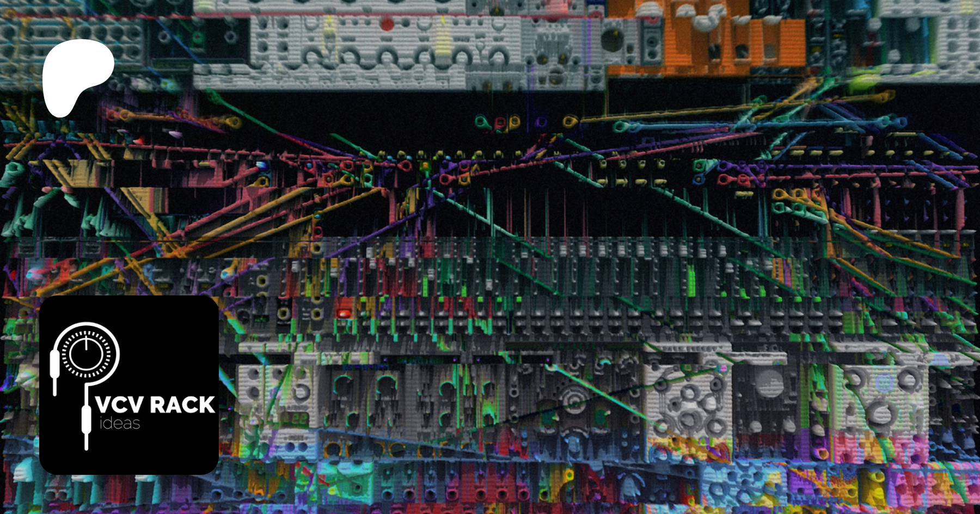Click the cable plug jack on the VCV logo
This screenshot has width=980, height=514.
tap(54, 370)
